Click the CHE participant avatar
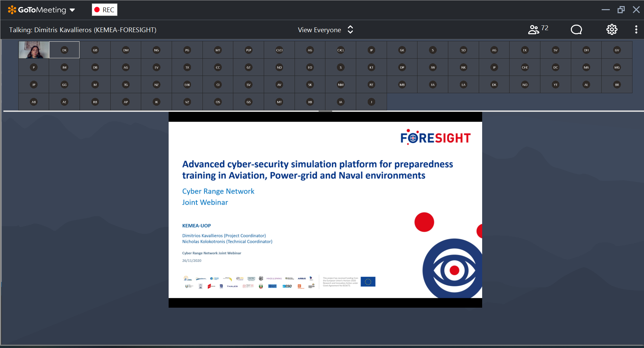Screen dimensions: 644x348 pos(525,67)
